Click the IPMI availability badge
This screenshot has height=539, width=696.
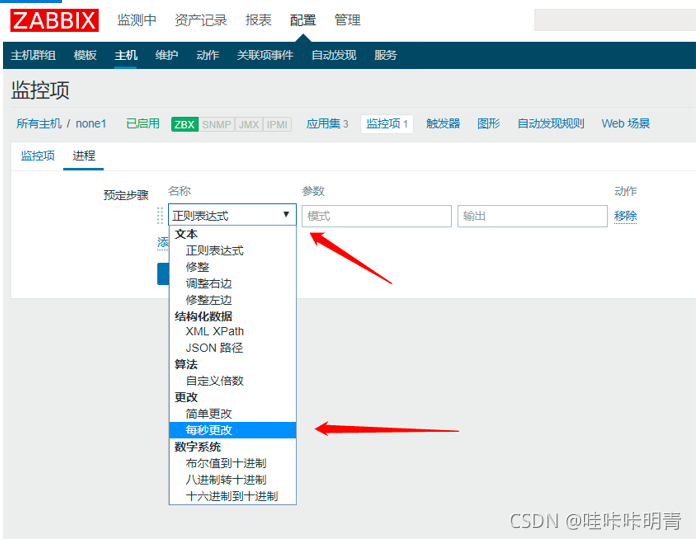tap(277, 124)
